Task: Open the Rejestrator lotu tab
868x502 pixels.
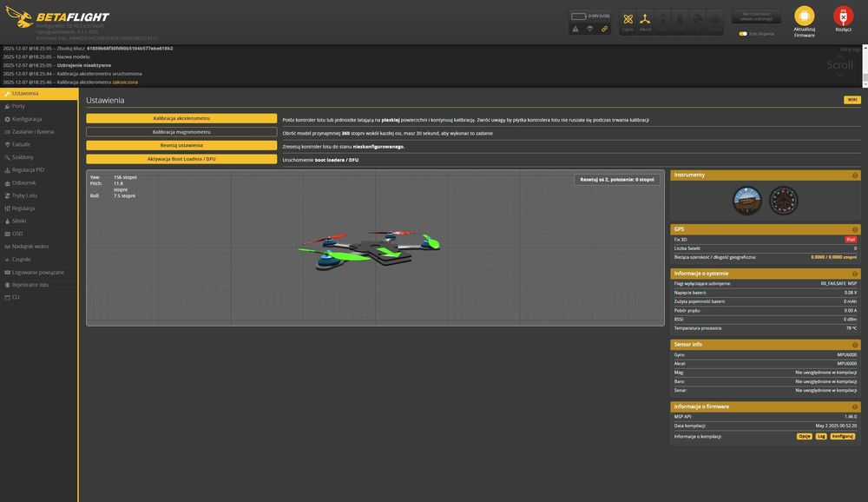Action: pos(39,285)
